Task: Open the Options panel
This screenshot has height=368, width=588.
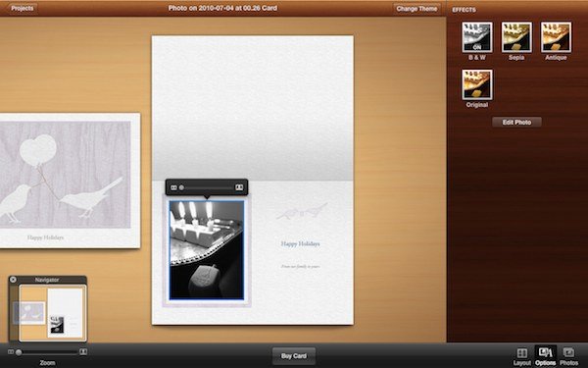Action: point(545,356)
